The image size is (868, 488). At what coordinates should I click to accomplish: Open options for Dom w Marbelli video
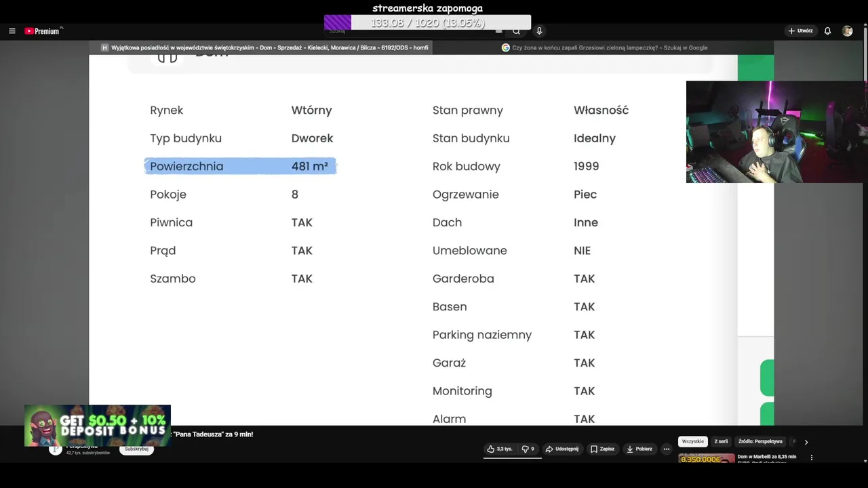click(812, 457)
